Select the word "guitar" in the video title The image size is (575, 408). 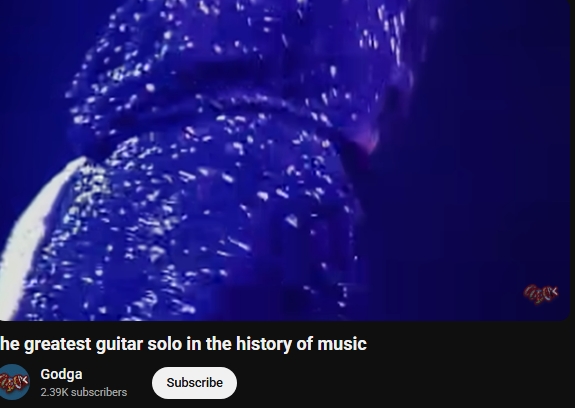click(x=119, y=344)
